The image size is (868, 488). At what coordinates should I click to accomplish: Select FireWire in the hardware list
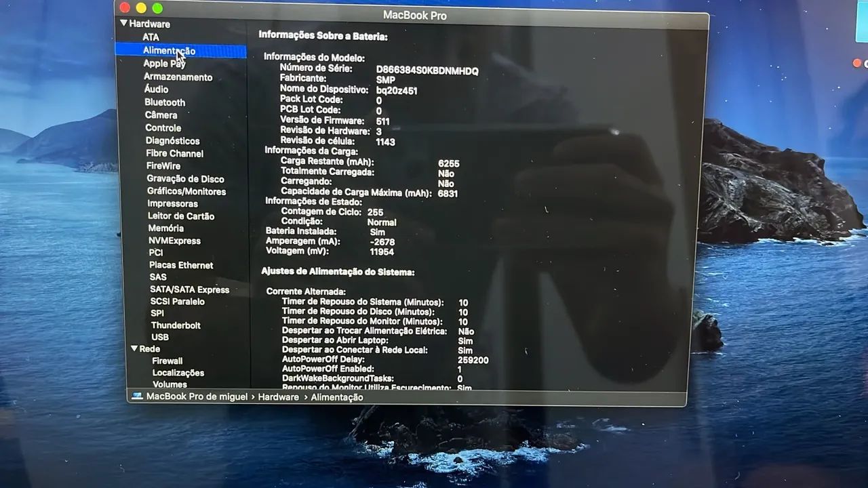[163, 166]
